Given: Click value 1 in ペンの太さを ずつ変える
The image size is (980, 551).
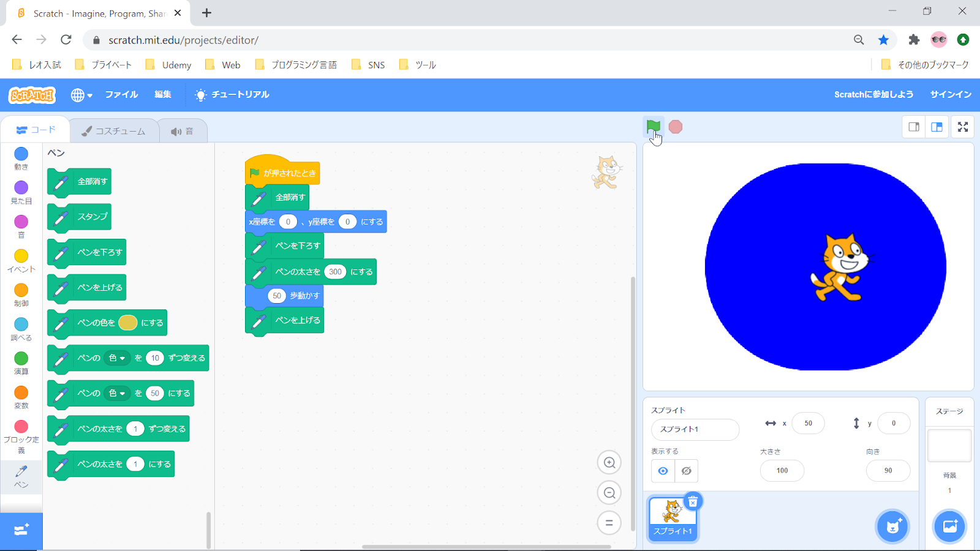Looking at the screenshot, I should click(x=135, y=429).
